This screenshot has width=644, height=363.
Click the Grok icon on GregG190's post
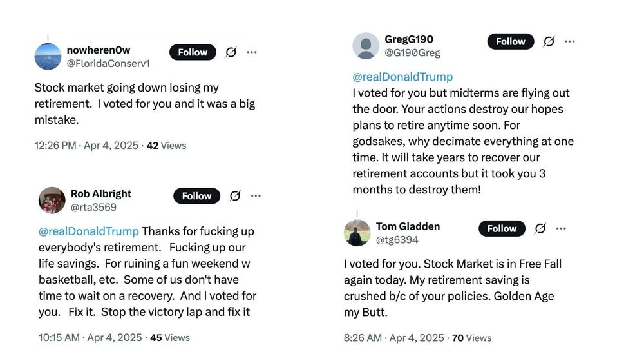[x=549, y=41]
